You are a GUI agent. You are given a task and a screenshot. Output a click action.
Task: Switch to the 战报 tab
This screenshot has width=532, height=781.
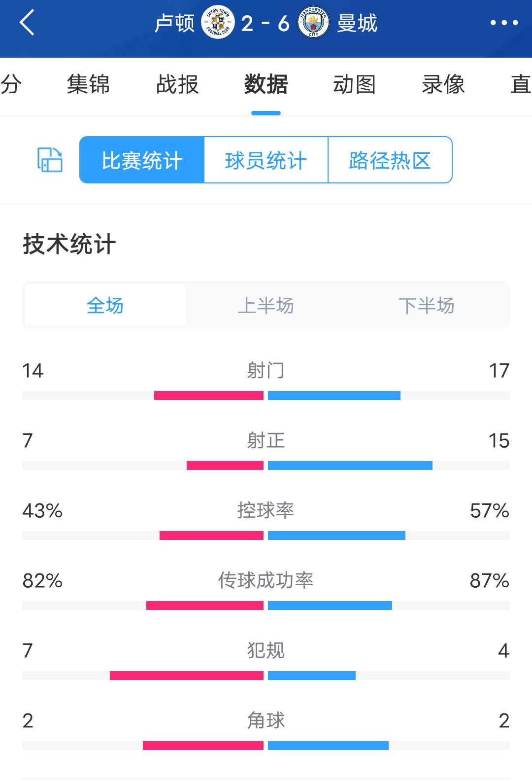tap(177, 84)
